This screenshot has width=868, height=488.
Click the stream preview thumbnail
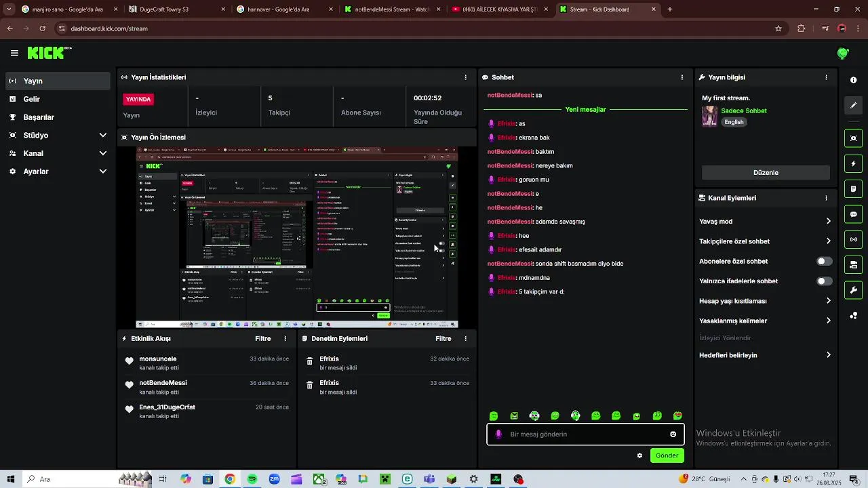[297, 238]
